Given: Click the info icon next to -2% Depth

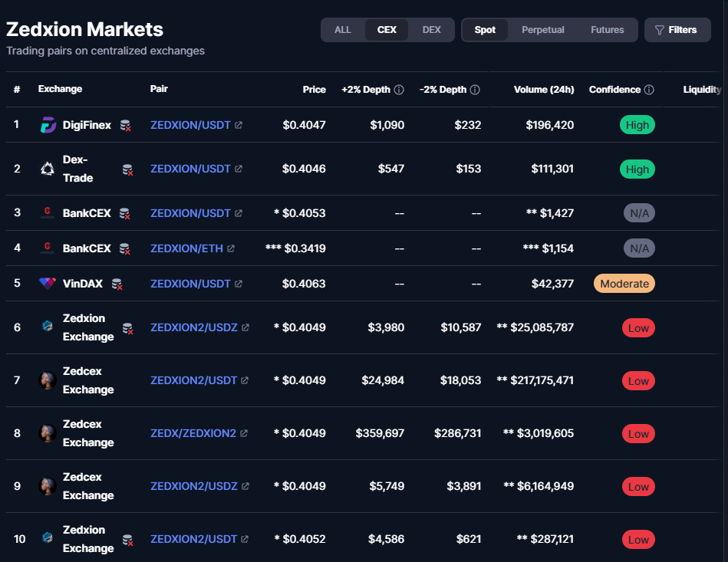Looking at the screenshot, I should 475,90.
